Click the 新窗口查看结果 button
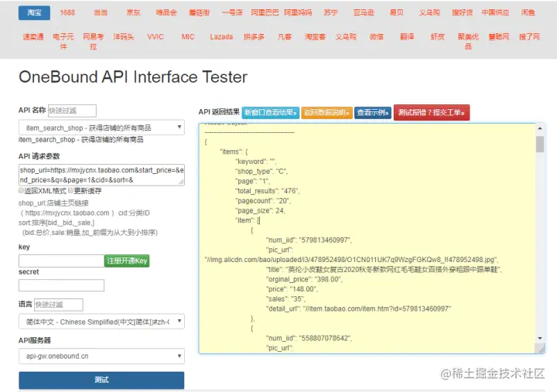Viewport: 557px width, 392px height. [270, 113]
